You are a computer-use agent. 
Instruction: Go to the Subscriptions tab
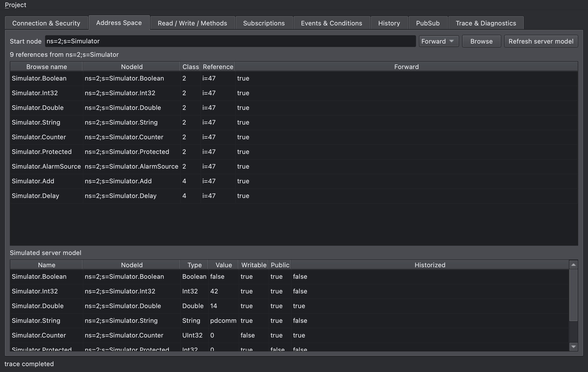point(264,23)
